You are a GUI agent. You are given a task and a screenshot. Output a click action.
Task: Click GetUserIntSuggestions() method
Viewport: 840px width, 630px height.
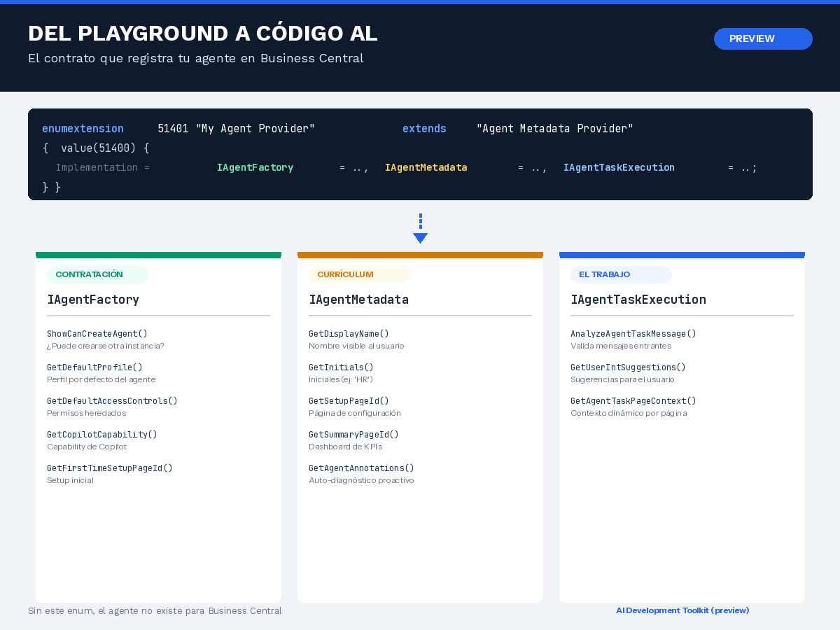[x=628, y=367]
